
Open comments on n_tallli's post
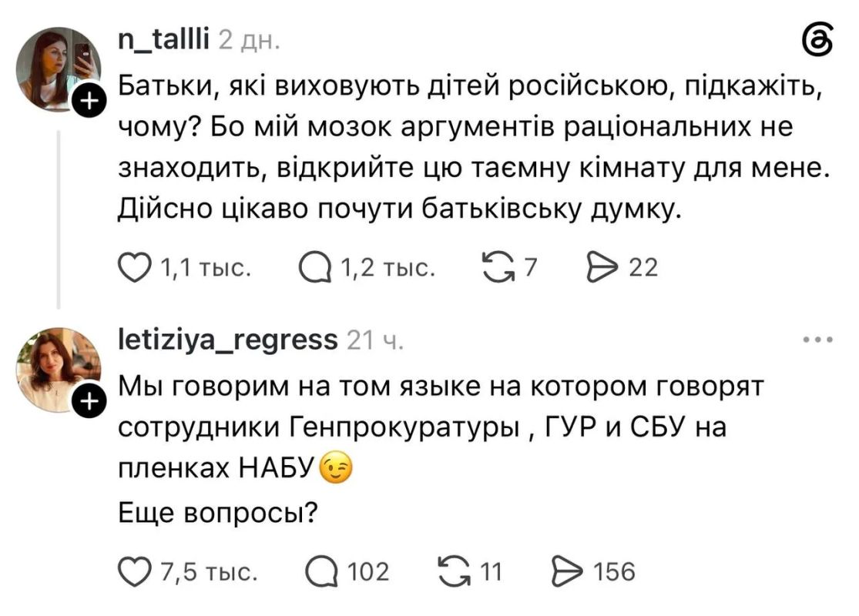(315, 268)
